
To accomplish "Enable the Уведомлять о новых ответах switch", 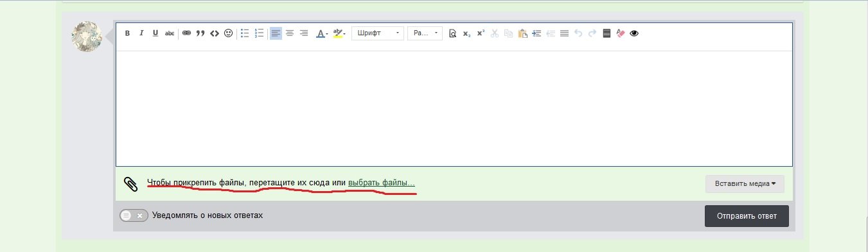I will (134, 215).
